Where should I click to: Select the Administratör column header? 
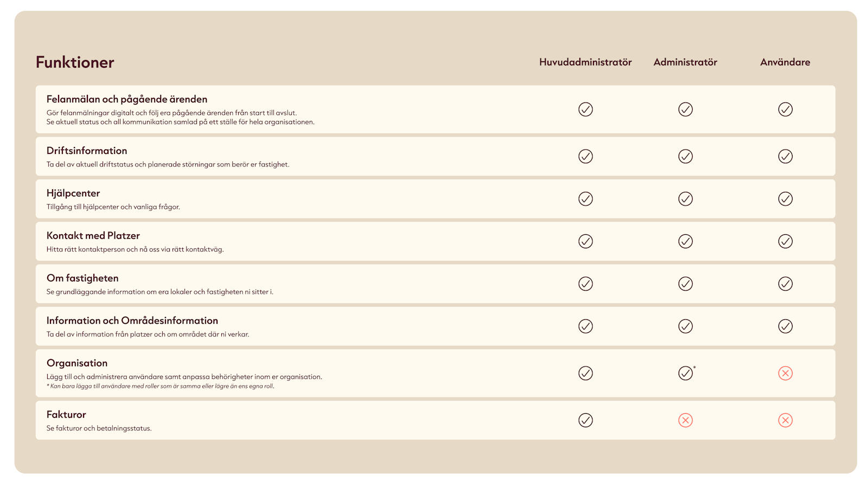685,62
